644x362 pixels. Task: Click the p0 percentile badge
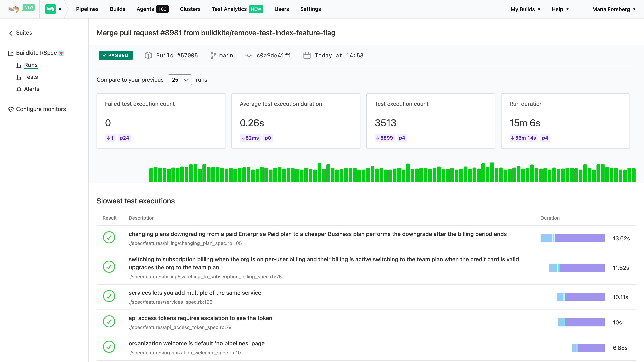coord(268,138)
